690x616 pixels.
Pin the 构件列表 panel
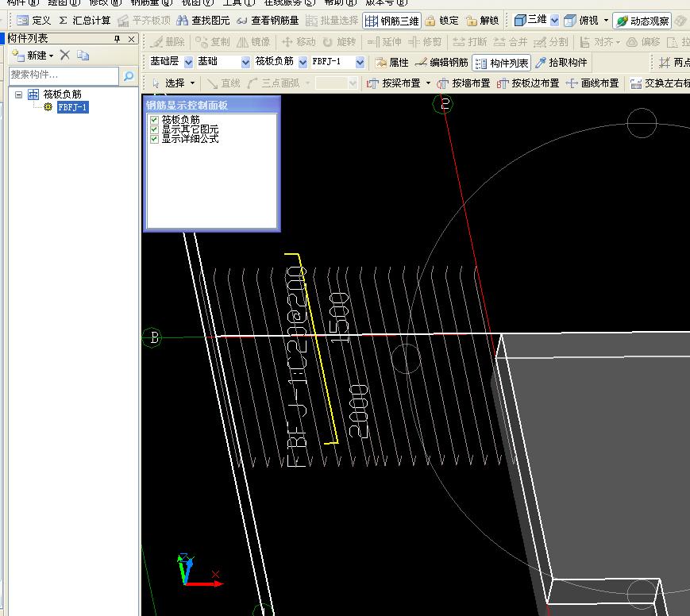click(x=117, y=39)
